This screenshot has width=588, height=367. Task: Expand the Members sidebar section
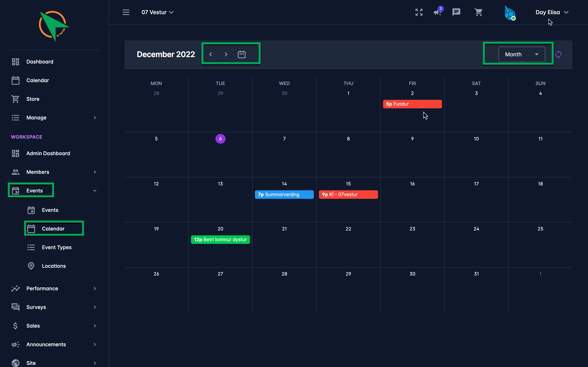[x=95, y=172]
